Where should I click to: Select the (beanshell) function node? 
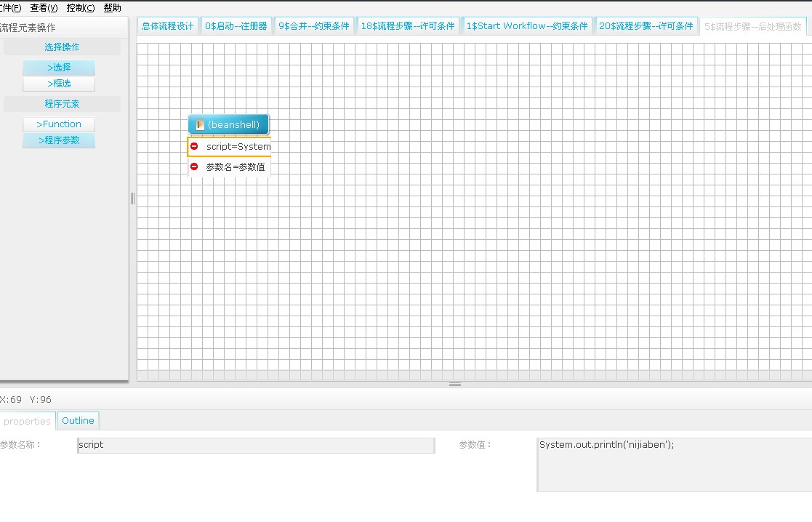(228, 124)
